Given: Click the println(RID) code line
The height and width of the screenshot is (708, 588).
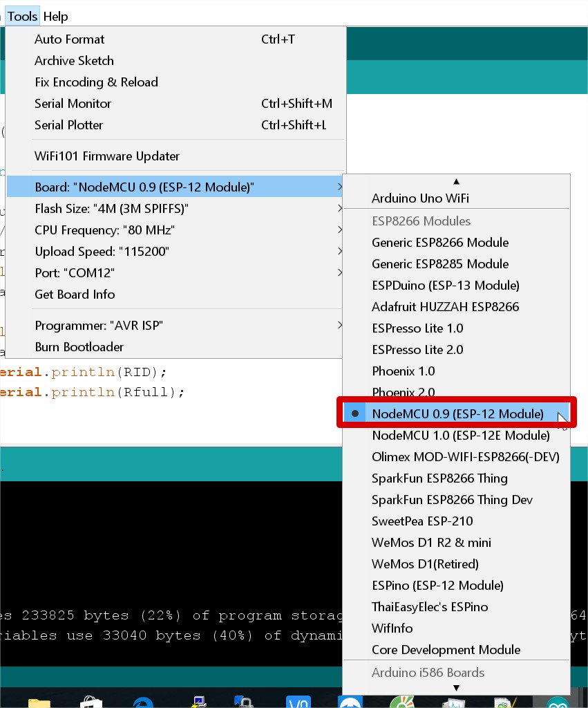Looking at the screenshot, I should click(x=84, y=372).
